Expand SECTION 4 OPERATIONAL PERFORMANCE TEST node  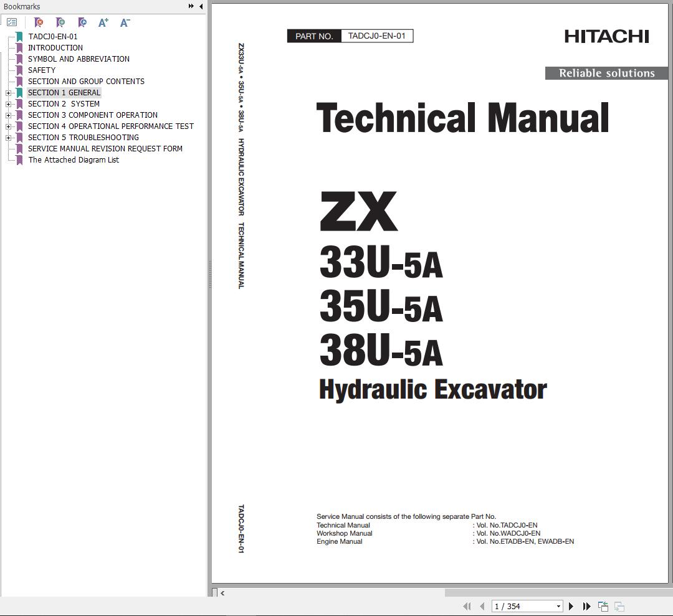8,126
